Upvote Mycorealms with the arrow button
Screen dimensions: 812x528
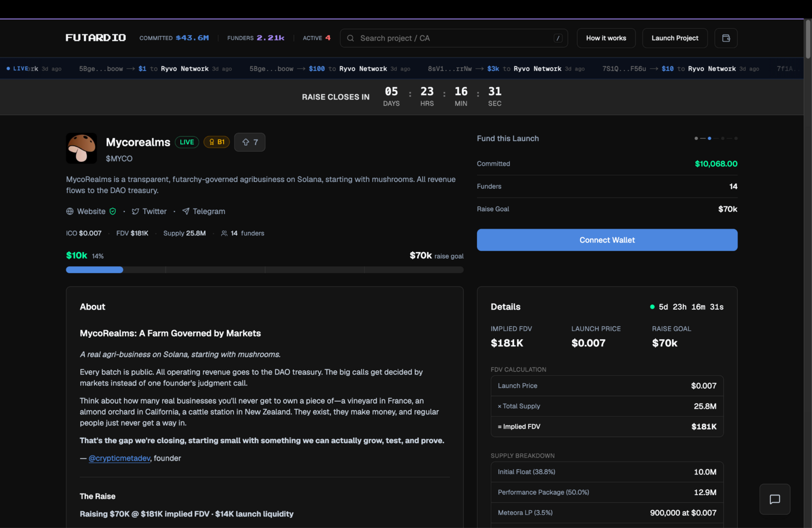(250, 142)
